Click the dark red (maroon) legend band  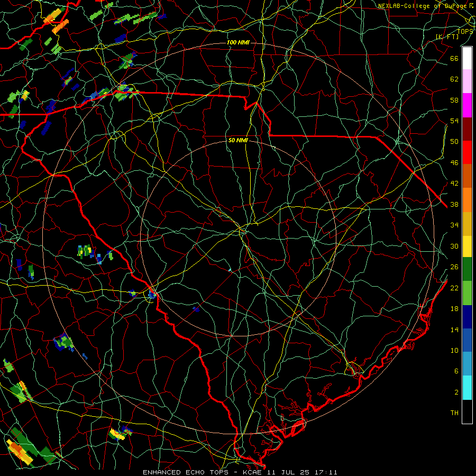(467, 129)
